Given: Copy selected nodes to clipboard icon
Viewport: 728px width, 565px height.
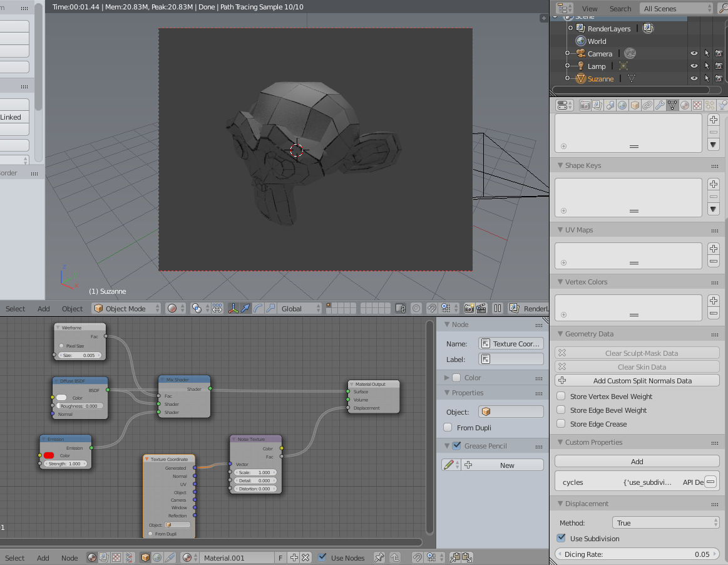Looking at the screenshot, I should coord(455,557).
